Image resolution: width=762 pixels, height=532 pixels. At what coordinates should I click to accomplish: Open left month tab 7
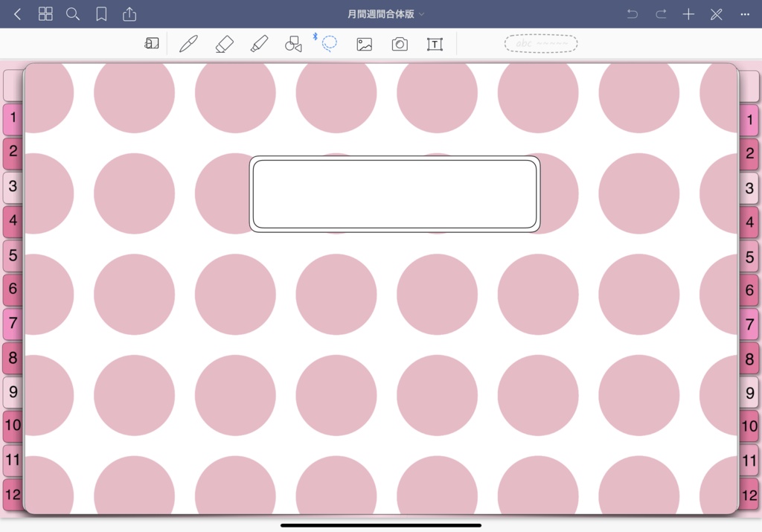13,324
